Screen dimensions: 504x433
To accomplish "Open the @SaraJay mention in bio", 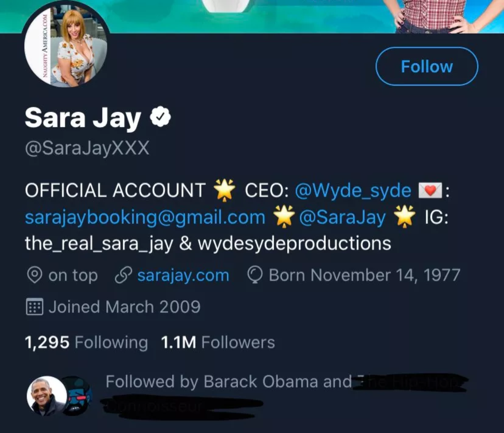I will coord(342,217).
